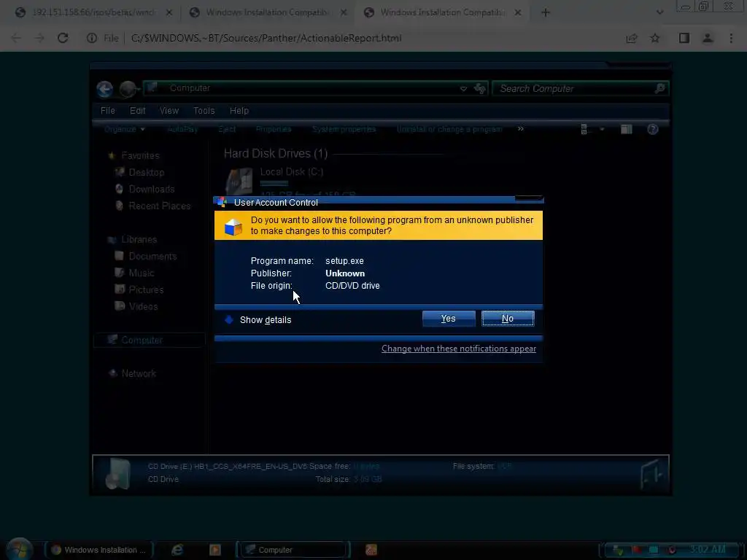Screen dimensions: 747x560
Task: Click System properties in the toolbar
Action: click(x=344, y=129)
